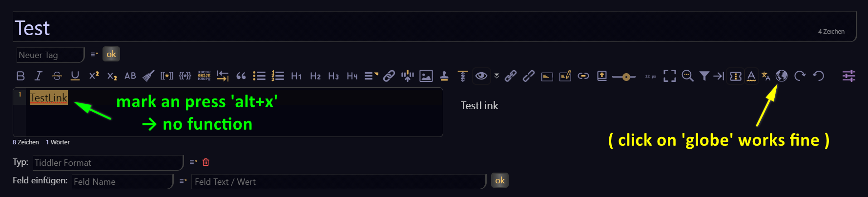The width and height of the screenshot is (868, 197).
Task: Open the tag picker dropdown next to Neuer Tag
Action: [94, 54]
